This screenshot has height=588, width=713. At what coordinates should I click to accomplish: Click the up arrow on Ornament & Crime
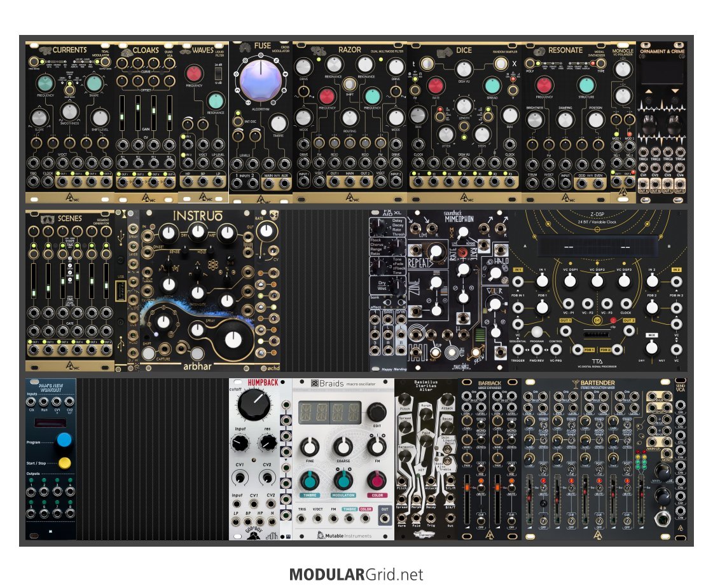648,92
